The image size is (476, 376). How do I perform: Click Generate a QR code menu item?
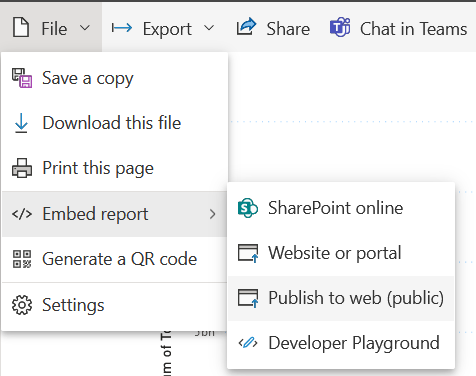coord(115,259)
